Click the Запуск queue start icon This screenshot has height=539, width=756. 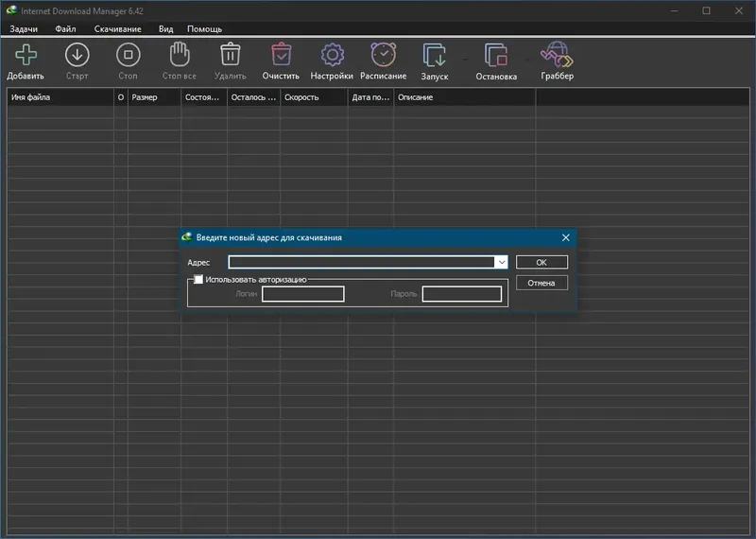[x=435, y=55]
